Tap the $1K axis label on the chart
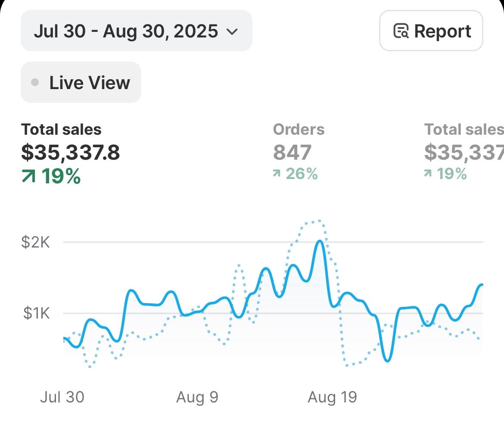Screen dimensions: 504x430 click(37, 313)
